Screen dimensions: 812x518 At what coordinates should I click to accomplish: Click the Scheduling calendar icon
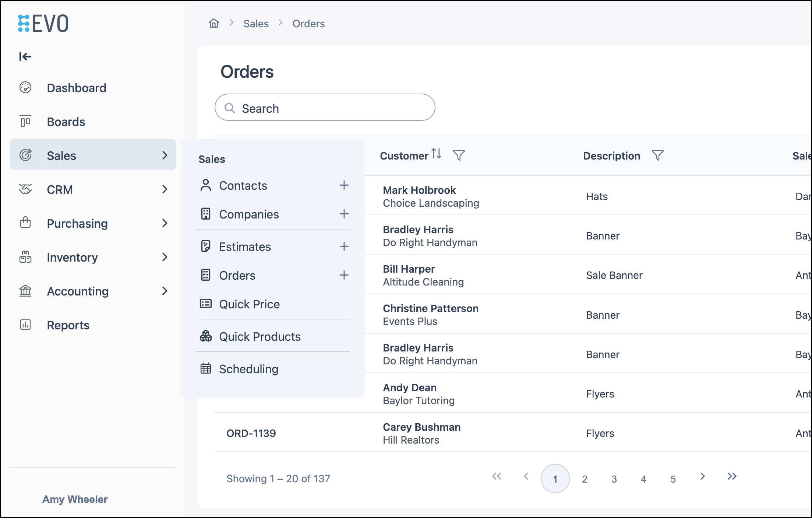pyautogui.click(x=206, y=368)
